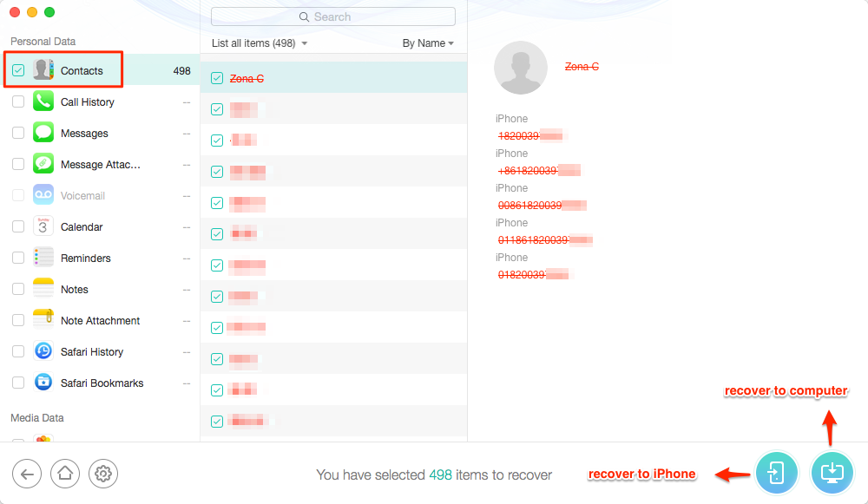Select the Messages category
This screenshot has width=868, height=504.
[100, 133]
